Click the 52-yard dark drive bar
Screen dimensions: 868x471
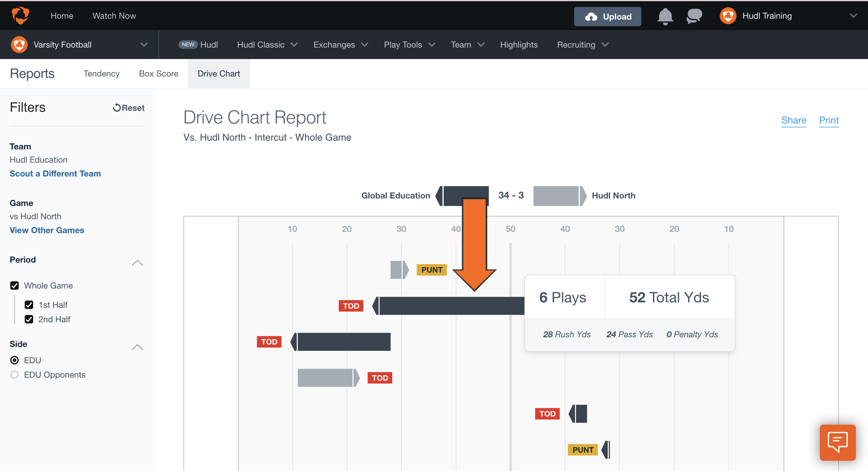pyautogui.click(x=448, y=306)
